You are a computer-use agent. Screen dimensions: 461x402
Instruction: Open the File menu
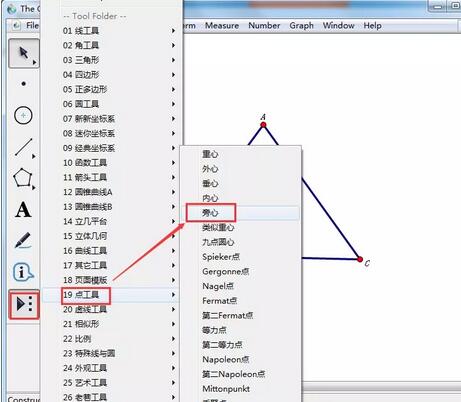click(32, 26)
